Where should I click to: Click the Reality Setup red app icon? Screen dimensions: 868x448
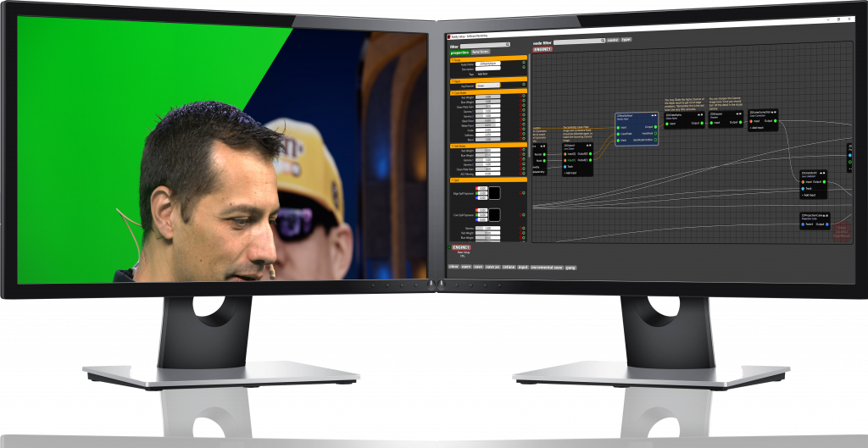[x=450, y=37]
